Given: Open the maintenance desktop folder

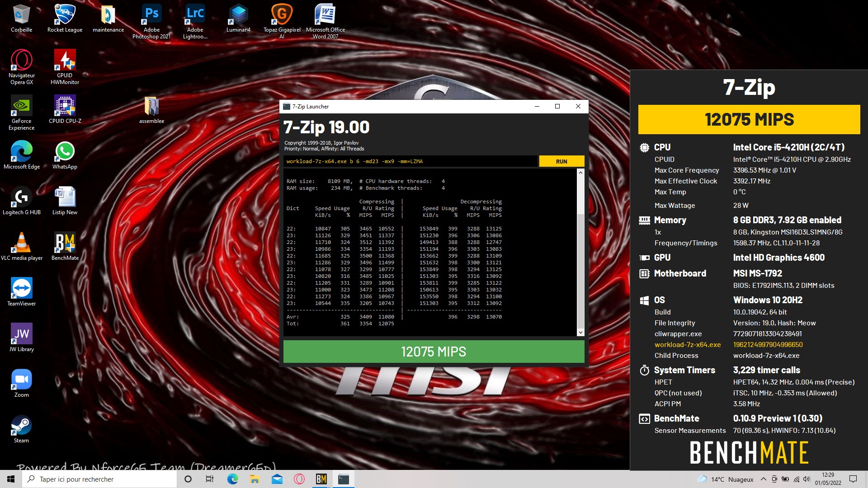Looking at the screenshot, I should coord(108,18).
